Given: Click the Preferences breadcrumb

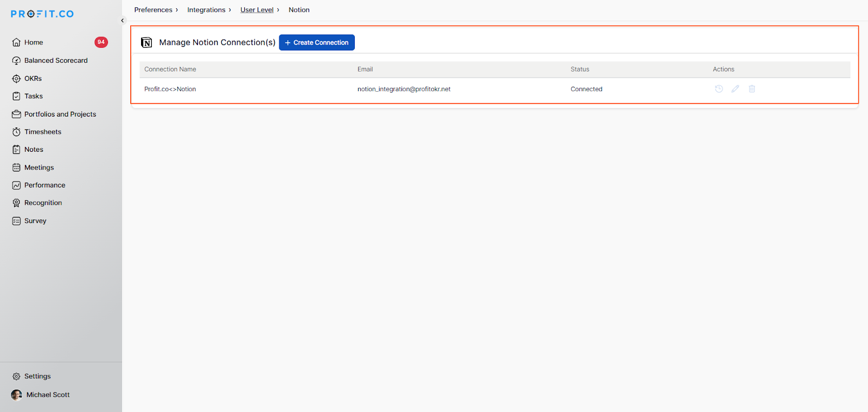Looking at the screenshot, I should coord(154,10).
